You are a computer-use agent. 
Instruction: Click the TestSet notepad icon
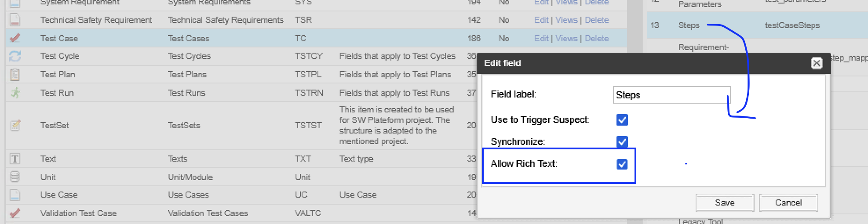coord(15,125)
